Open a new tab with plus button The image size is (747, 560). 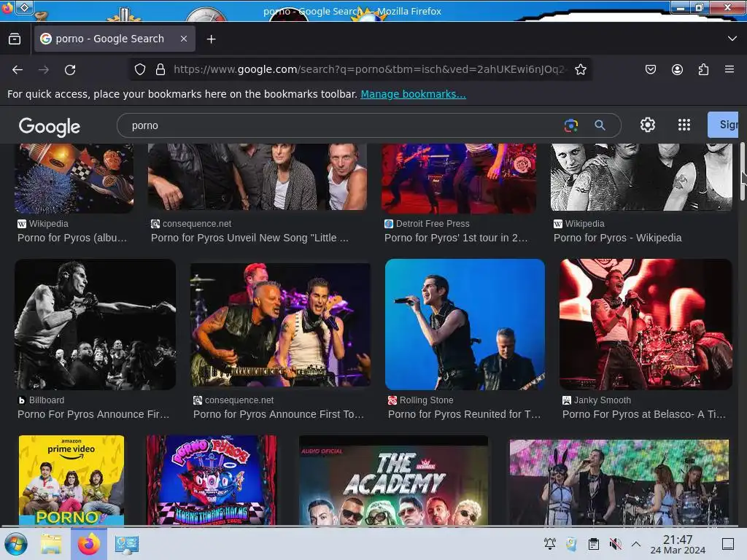[211, 39]
